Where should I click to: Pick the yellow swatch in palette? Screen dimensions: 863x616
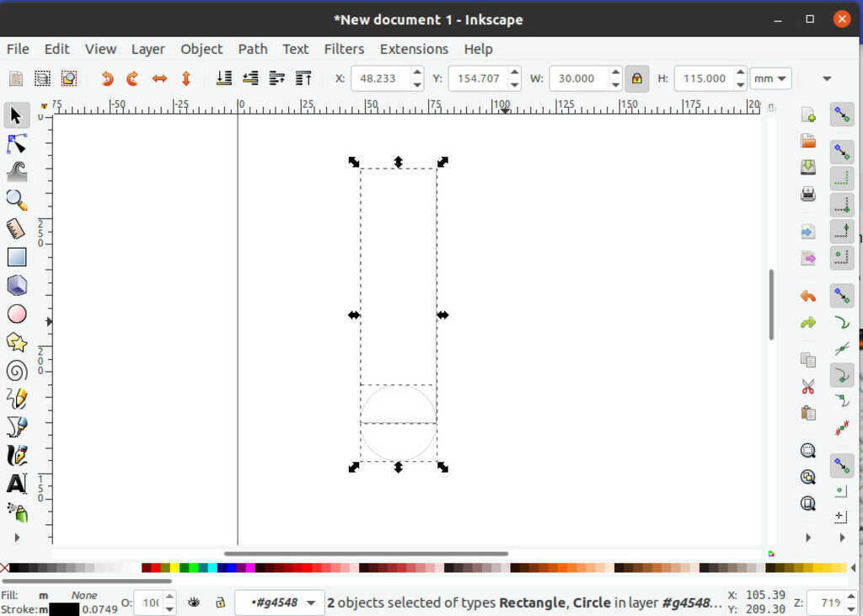pyautogui.click(x=174, y=568)
